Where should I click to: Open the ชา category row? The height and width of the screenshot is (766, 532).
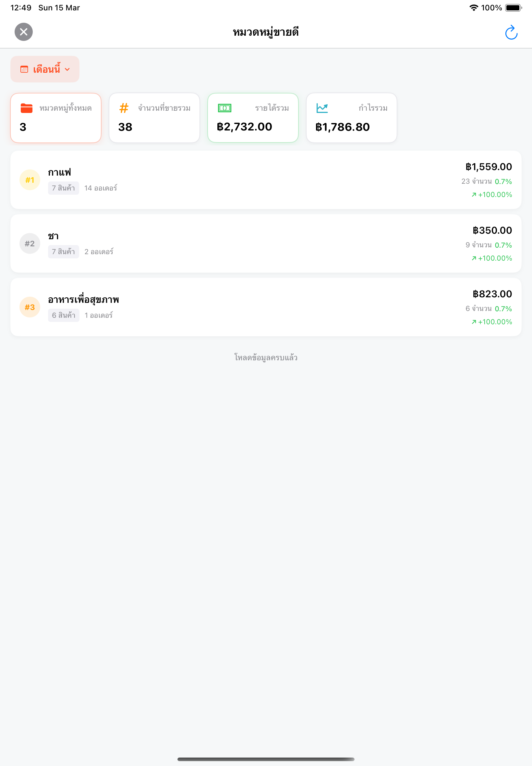pos(266,244)
